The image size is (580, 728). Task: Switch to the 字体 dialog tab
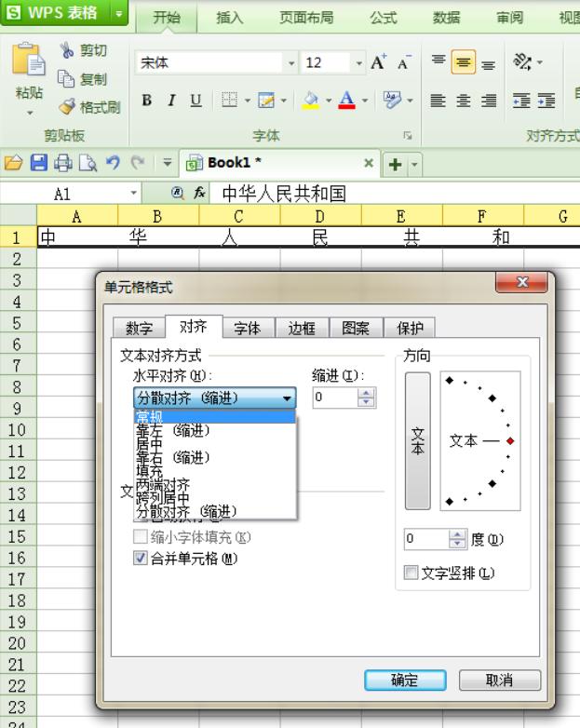click(x=248, y=328)
